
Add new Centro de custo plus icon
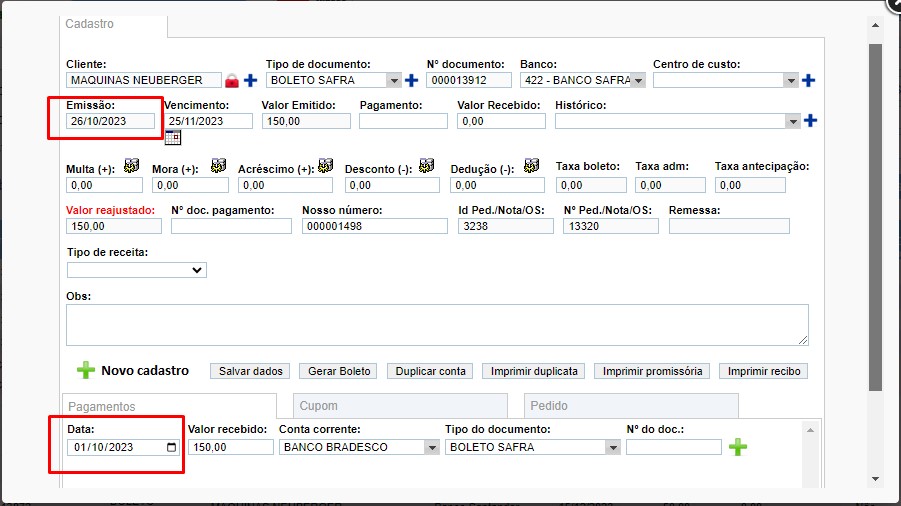pos(808,80)
